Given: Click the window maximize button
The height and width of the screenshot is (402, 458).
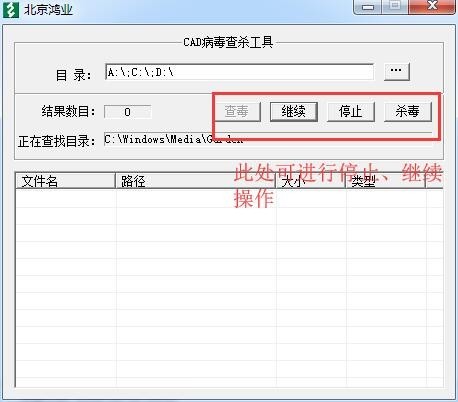Looking at the screenshot, I should click(395, 6).
